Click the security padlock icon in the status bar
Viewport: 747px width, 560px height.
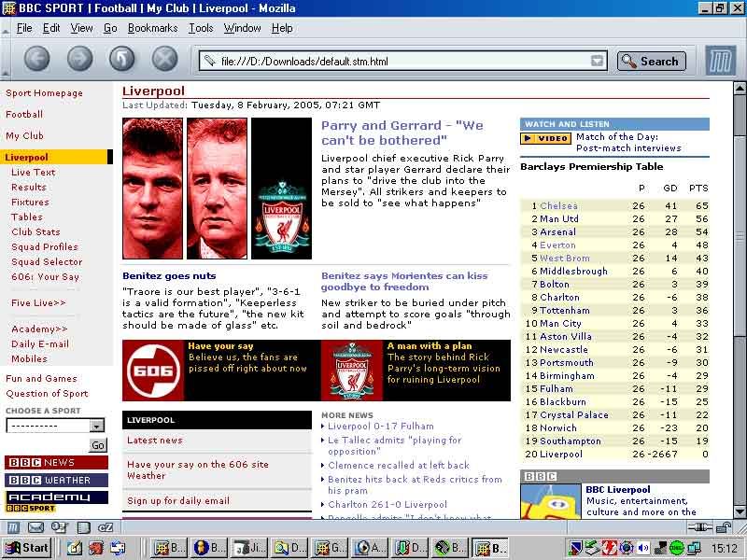click(724, 527)
